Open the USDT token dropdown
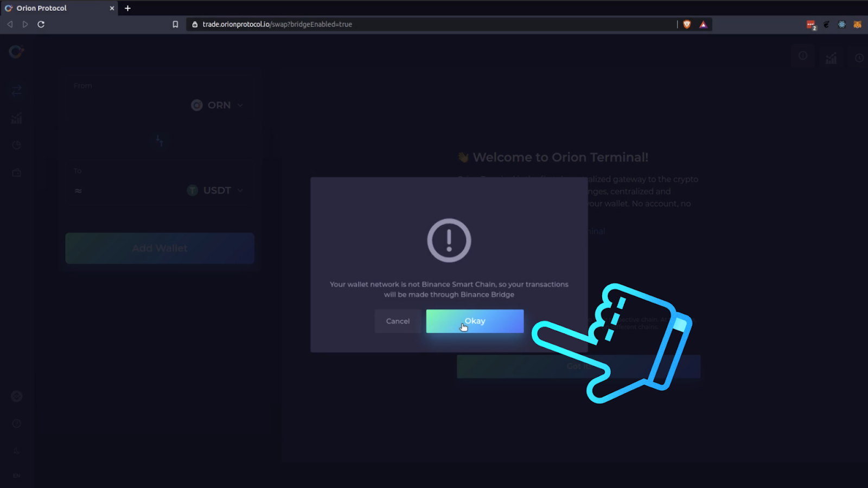 tap(215, 190)
